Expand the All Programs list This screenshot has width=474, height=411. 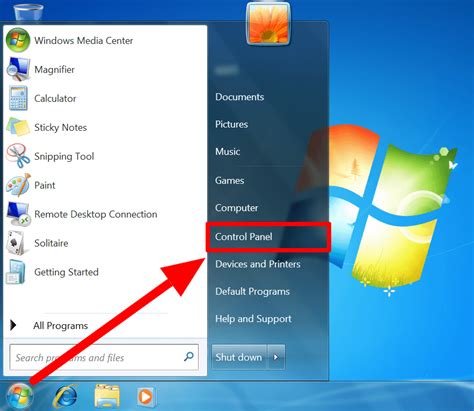tap(49, 325)
